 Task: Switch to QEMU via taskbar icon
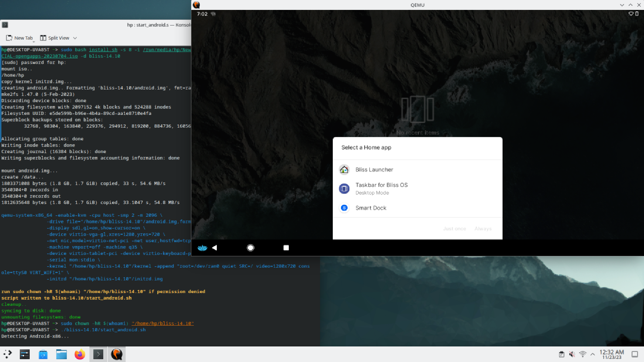pyautogui.click(x=117, y=354)
